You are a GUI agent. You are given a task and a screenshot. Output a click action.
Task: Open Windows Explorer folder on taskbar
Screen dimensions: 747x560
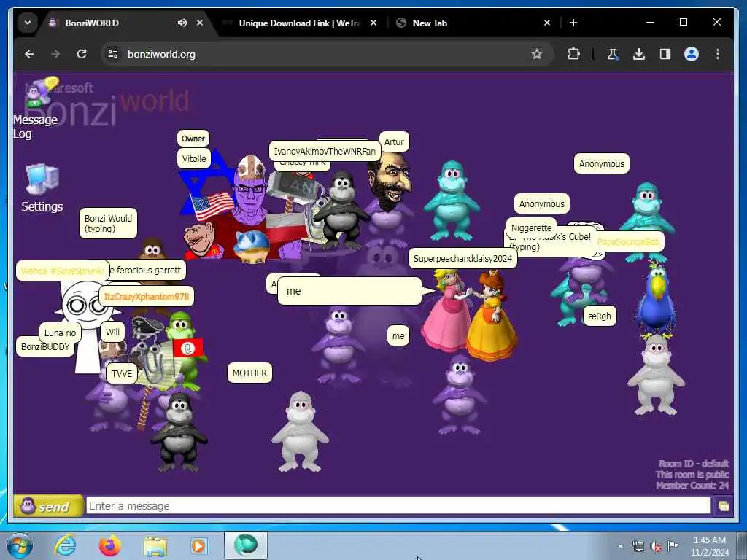click(155, 547)
